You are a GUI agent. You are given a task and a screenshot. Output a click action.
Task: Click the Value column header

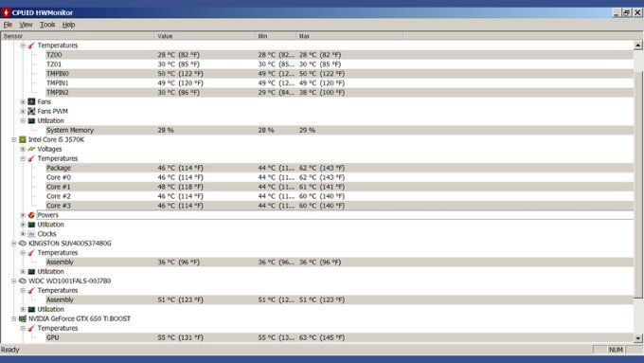pyautogui.click(x=205, y=36)
